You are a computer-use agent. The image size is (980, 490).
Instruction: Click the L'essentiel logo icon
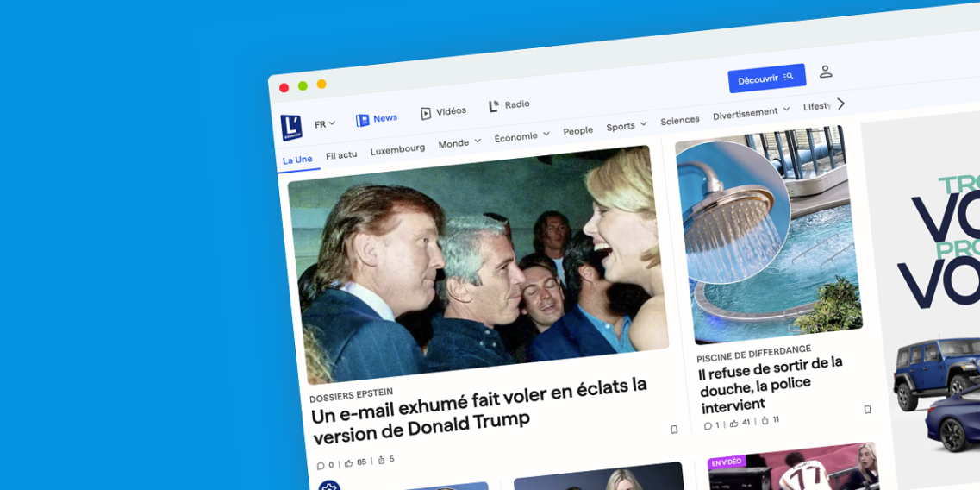click(291, 128)
